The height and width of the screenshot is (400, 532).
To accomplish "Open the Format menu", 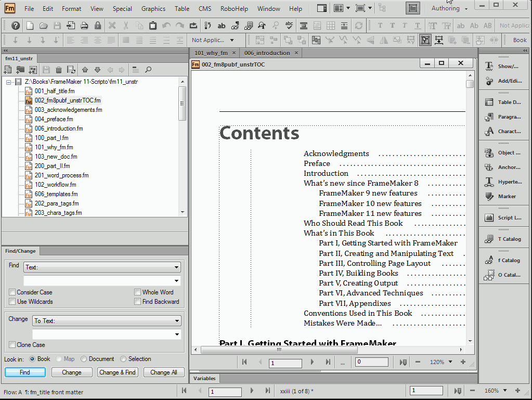I will click(71, 9).
